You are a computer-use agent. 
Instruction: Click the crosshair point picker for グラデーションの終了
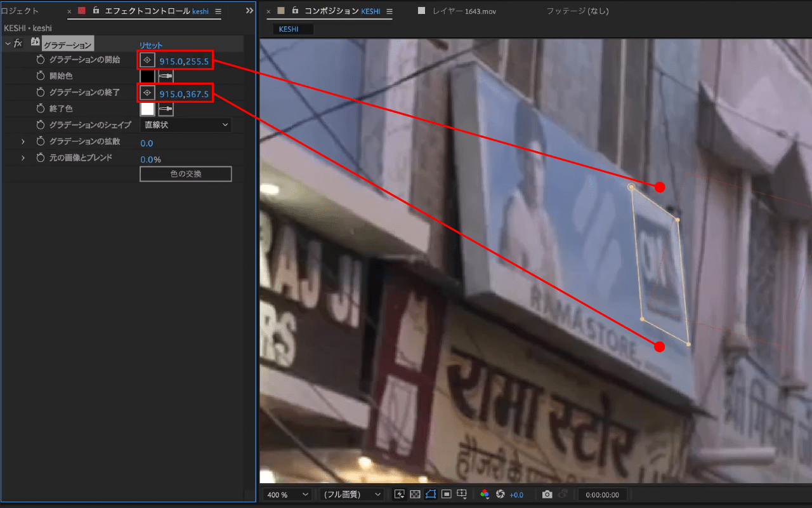tap(147, 93)
